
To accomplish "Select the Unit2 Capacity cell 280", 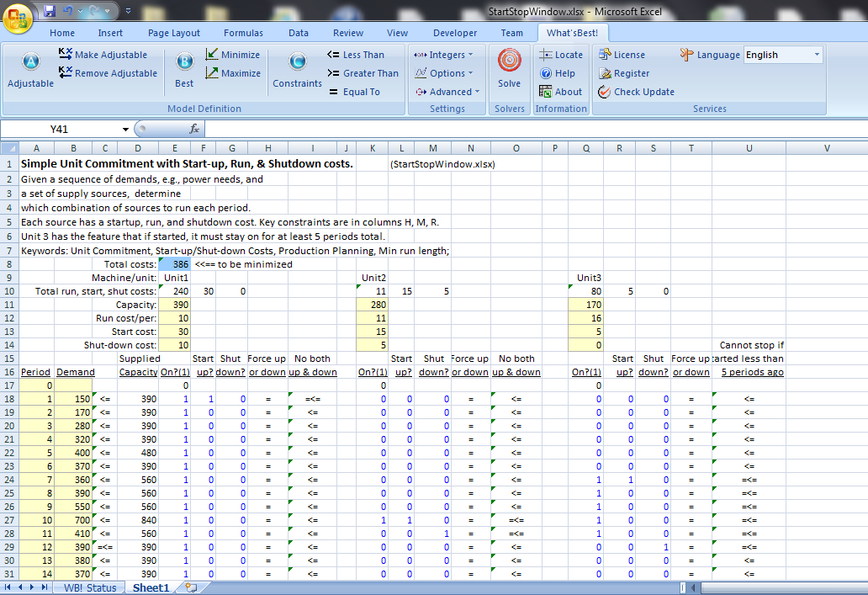I will tap(372, 305).
